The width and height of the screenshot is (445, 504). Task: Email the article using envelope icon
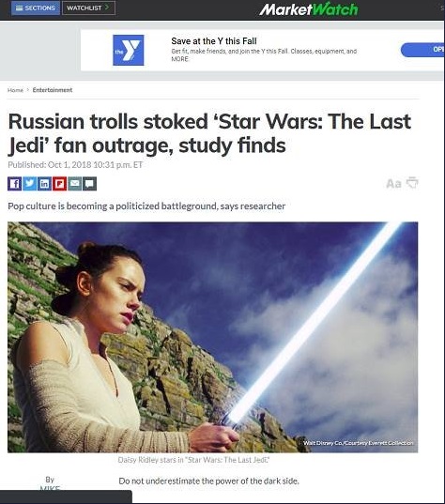pyautogui.click(x=74, y=184)
